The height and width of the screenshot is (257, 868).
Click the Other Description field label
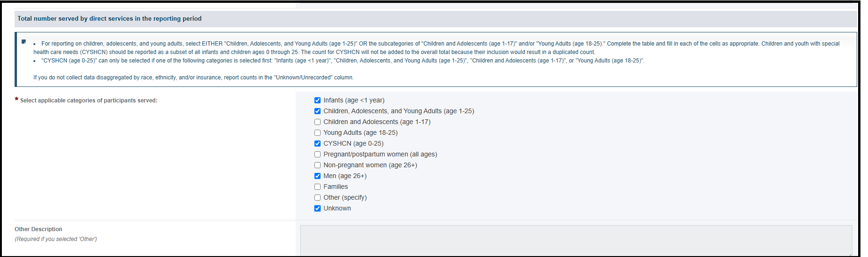[x=38, y=229]
